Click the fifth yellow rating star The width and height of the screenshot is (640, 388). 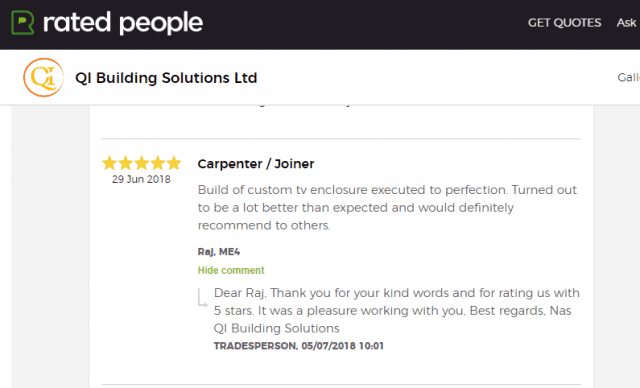(174, 163)
